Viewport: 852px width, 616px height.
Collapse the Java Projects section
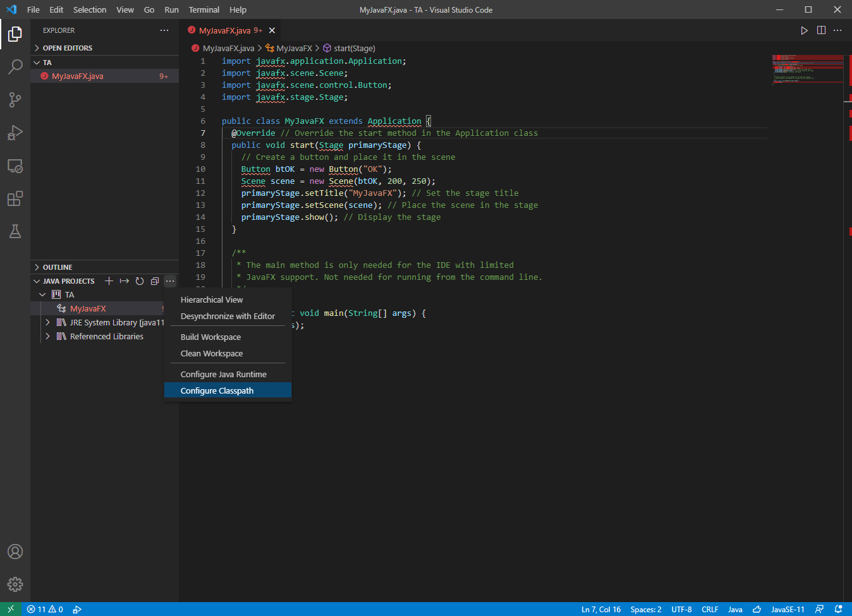point(64,281)
